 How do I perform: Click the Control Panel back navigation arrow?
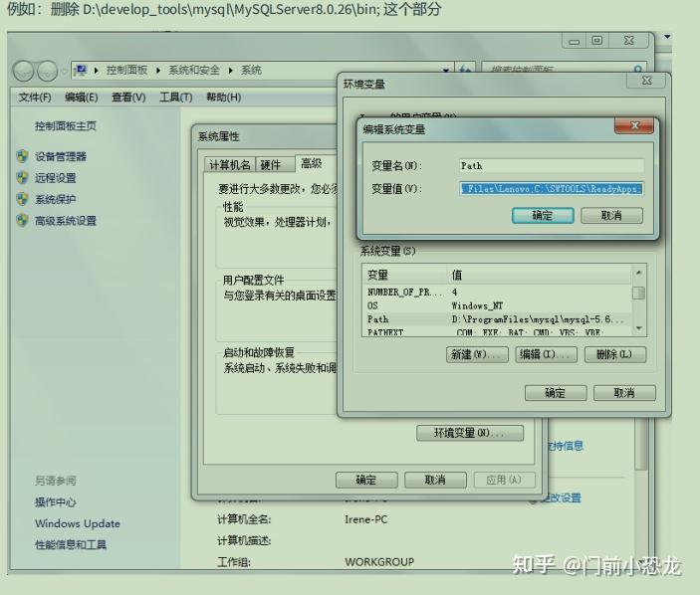23,71
